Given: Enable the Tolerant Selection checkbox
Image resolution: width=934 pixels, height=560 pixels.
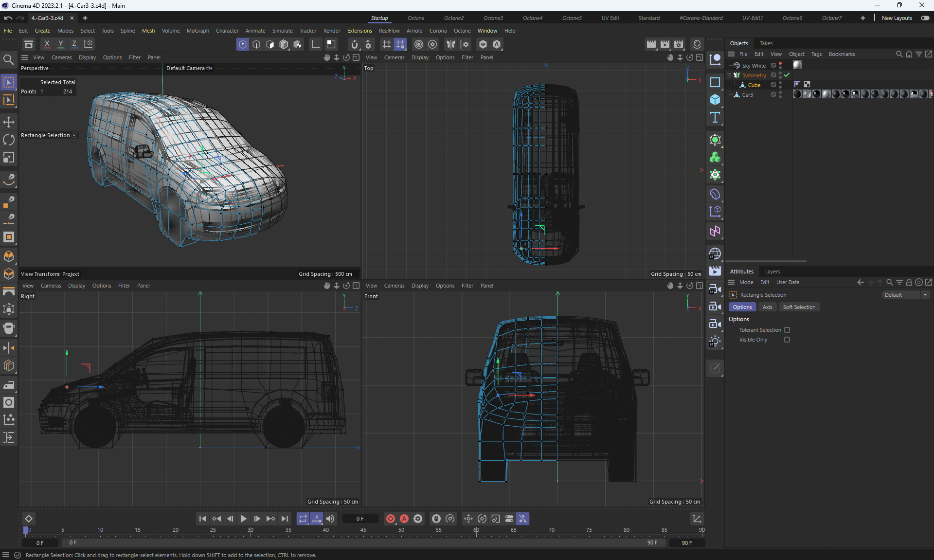Looking at the screenshot, I should click(x=787, y=330).
